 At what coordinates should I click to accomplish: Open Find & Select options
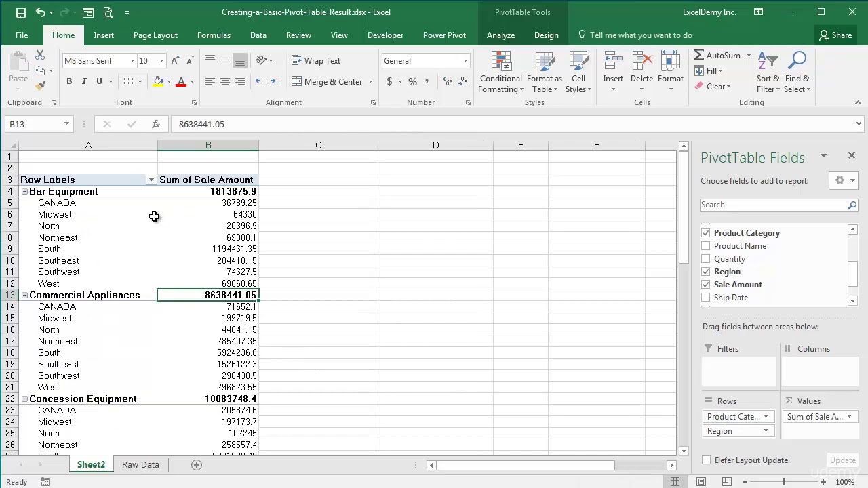click(797, 73)
